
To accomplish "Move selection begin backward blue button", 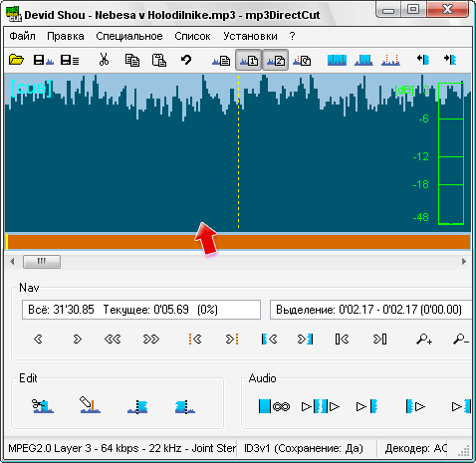I will (269, 340).
